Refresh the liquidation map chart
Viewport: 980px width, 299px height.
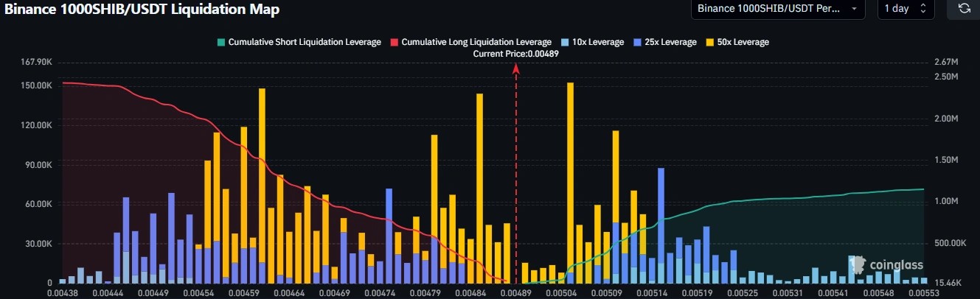coord(964,8)
